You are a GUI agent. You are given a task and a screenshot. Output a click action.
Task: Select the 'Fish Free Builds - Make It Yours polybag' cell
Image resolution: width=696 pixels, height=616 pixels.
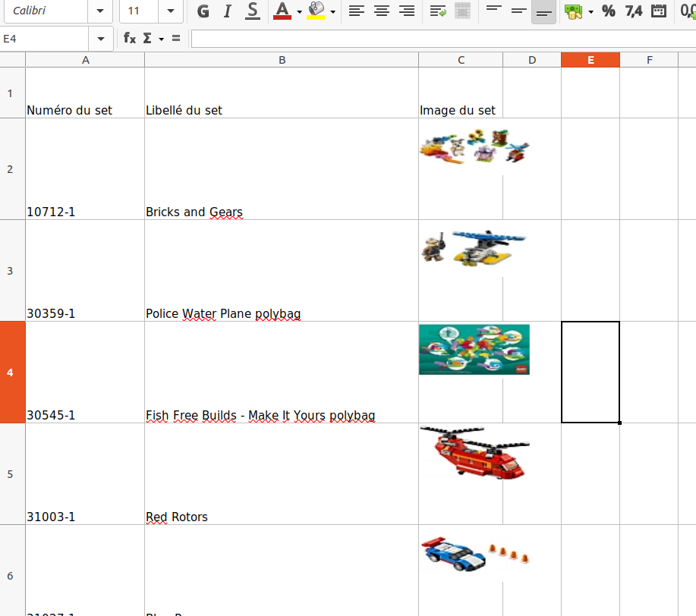point(282,372)
